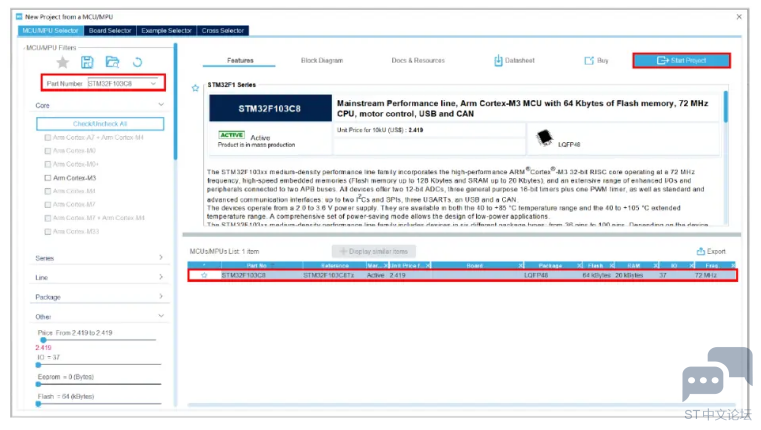Switch to the Board Selector tab
761x430 pixels.
[110, 31]
